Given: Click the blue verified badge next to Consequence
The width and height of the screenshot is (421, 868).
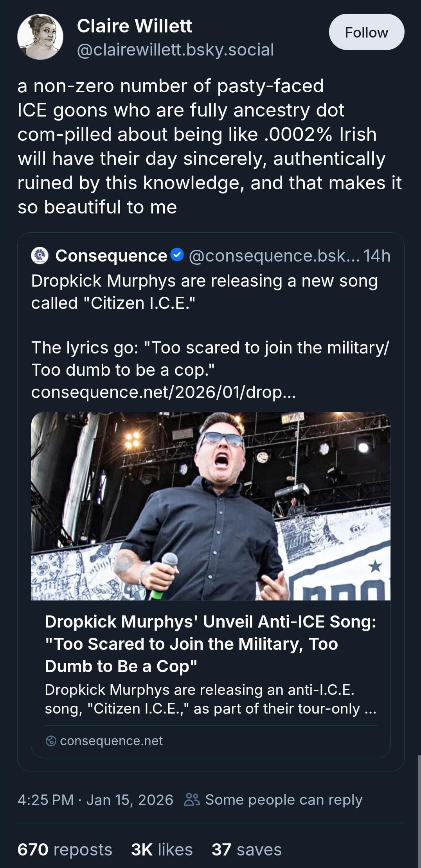Looking at the screenshot, I should [x=178, y=255].
